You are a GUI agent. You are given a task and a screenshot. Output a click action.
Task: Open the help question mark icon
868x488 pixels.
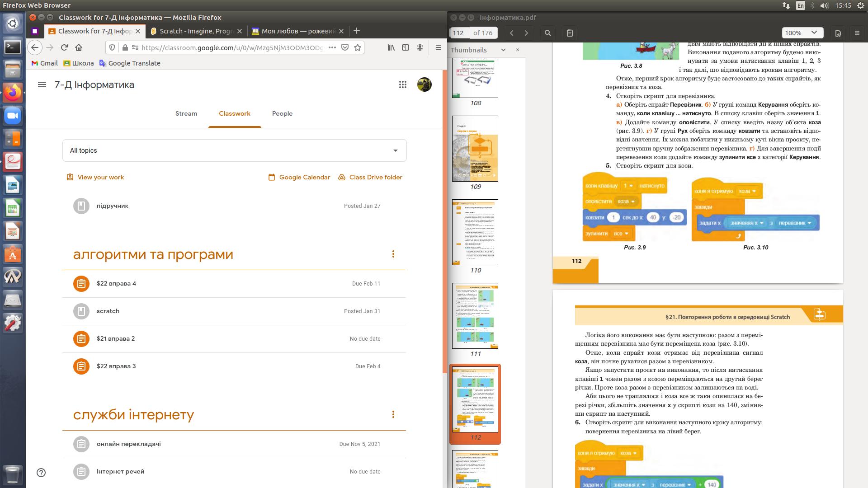click(x=41, y=473)
